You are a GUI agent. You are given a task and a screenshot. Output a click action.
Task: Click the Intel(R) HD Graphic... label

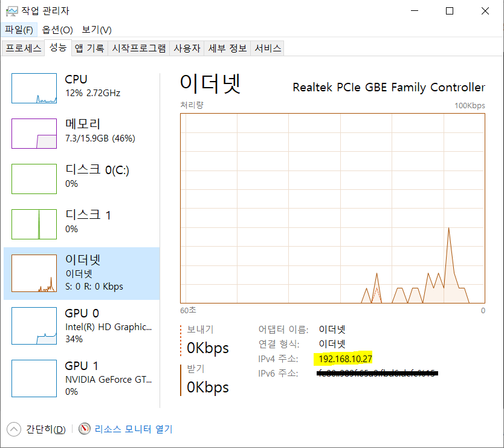click(108, 327)
